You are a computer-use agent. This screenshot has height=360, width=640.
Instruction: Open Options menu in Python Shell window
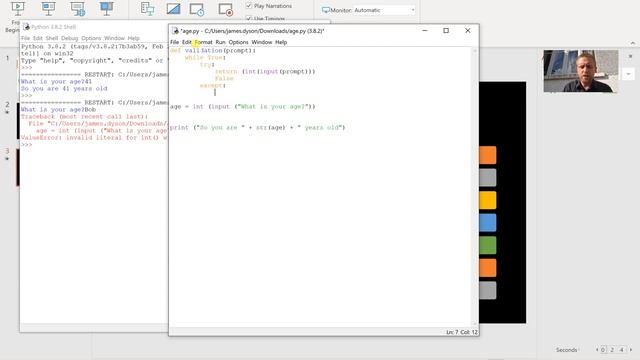91,38
